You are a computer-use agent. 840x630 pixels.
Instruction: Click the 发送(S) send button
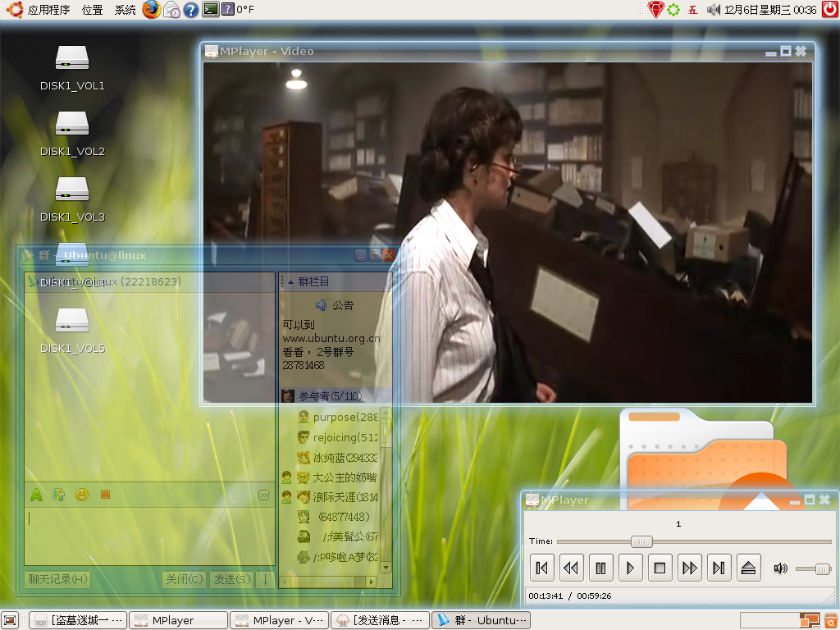pyautogui.click(x=232, y=579)
